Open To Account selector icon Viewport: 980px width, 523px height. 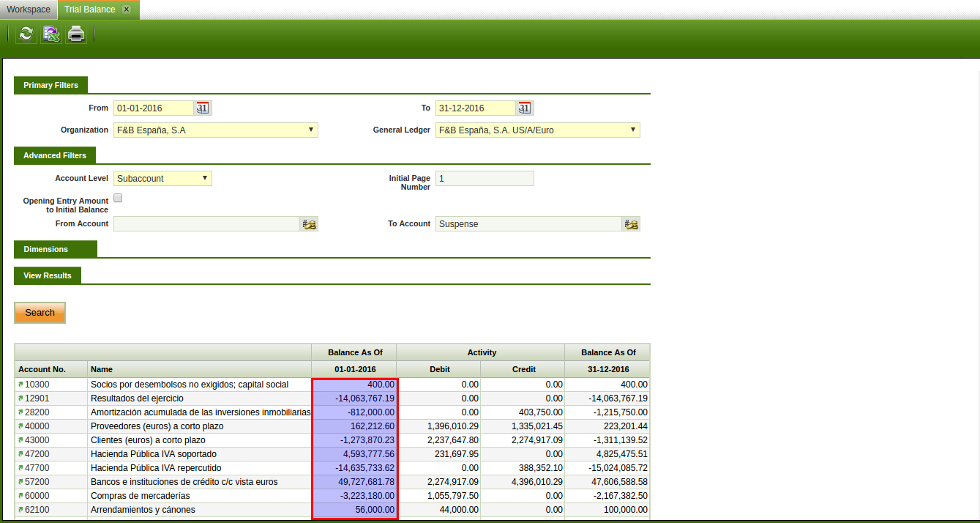pos(631,224)
